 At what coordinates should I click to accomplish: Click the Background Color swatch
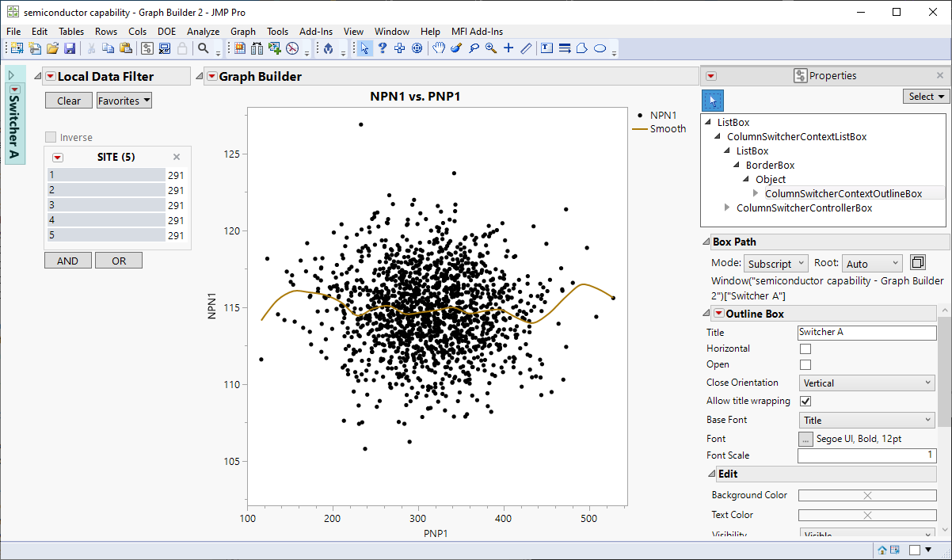point(866,496)
